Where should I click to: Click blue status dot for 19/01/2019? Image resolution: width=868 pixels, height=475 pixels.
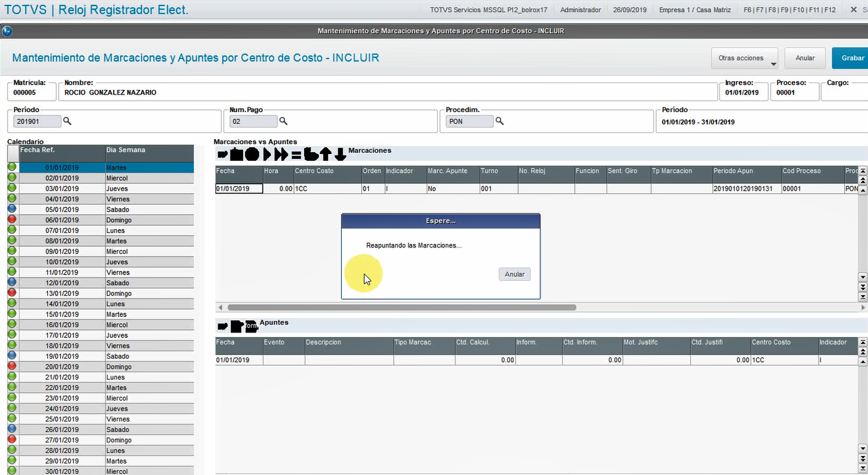click(12, 356)
